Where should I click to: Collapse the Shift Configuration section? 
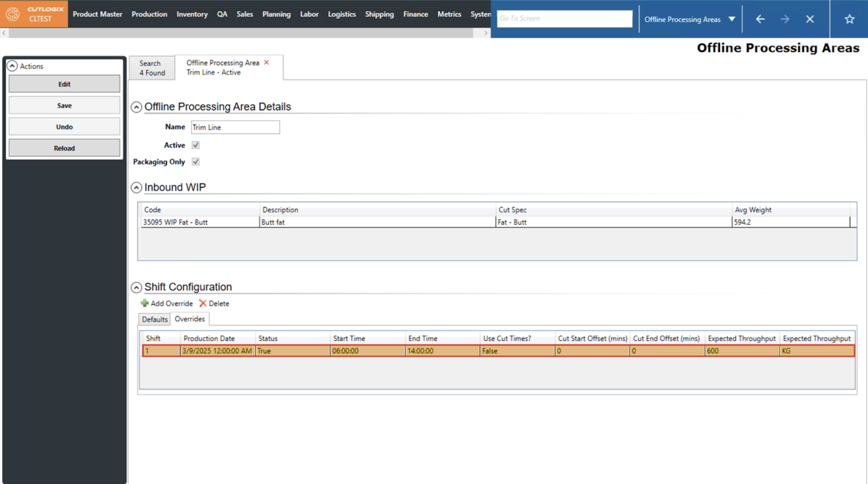coord(137,287)
